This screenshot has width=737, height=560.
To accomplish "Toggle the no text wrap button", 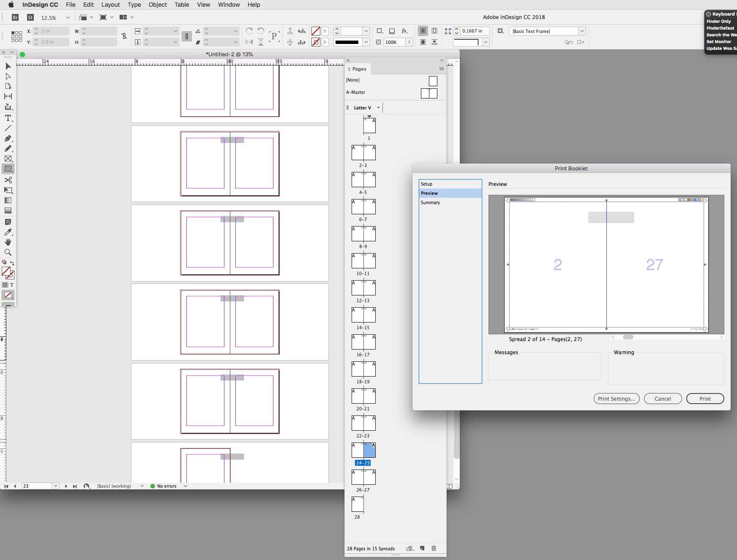I will 423,31.
